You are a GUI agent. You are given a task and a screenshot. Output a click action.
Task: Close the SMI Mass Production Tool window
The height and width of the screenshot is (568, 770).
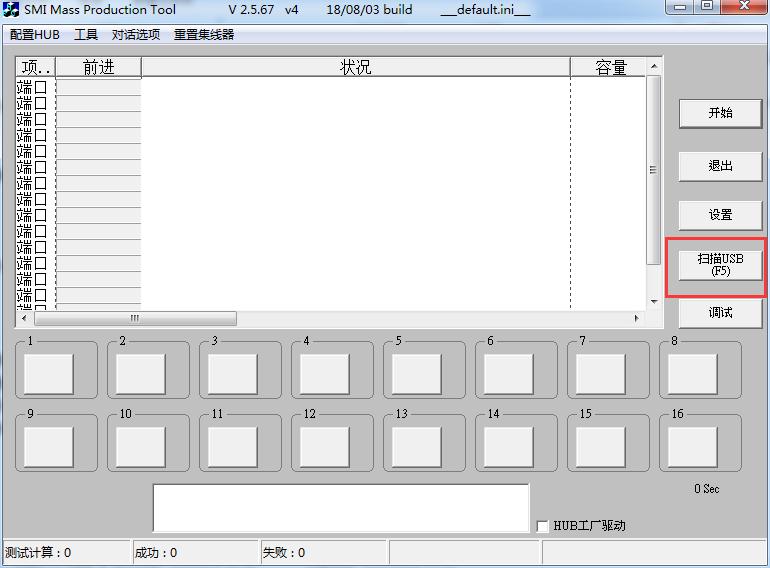point(744,6)
